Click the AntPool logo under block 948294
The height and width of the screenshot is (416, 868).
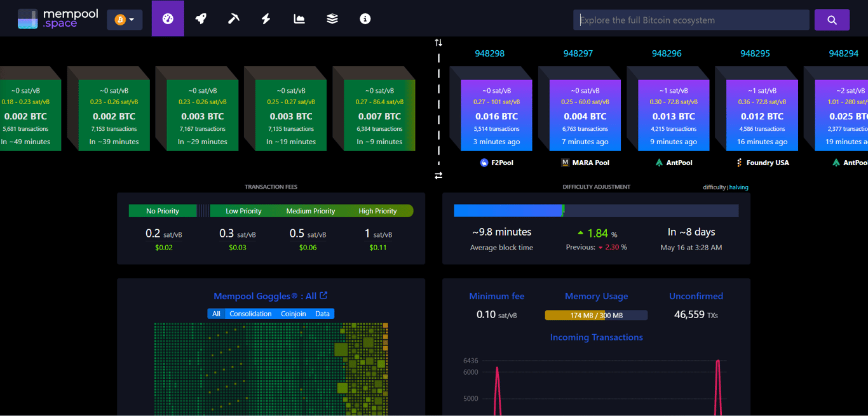pyautogui.click(x=836, y=163)
